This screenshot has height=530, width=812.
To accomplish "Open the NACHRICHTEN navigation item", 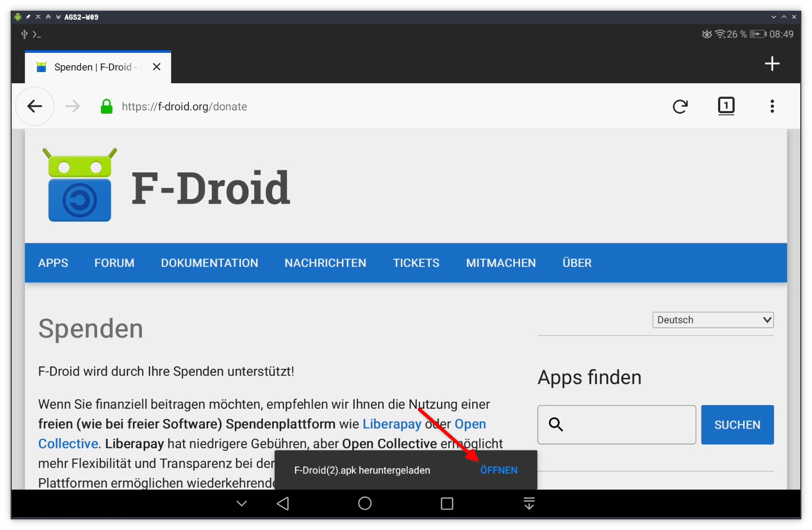I will click(325, 263).
